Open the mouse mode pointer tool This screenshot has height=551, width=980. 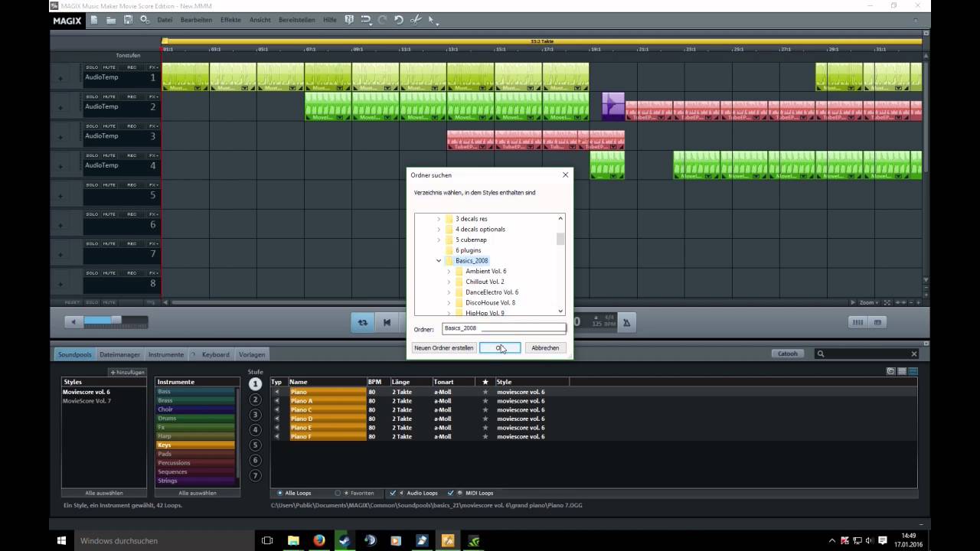click(x=432, y=20)
